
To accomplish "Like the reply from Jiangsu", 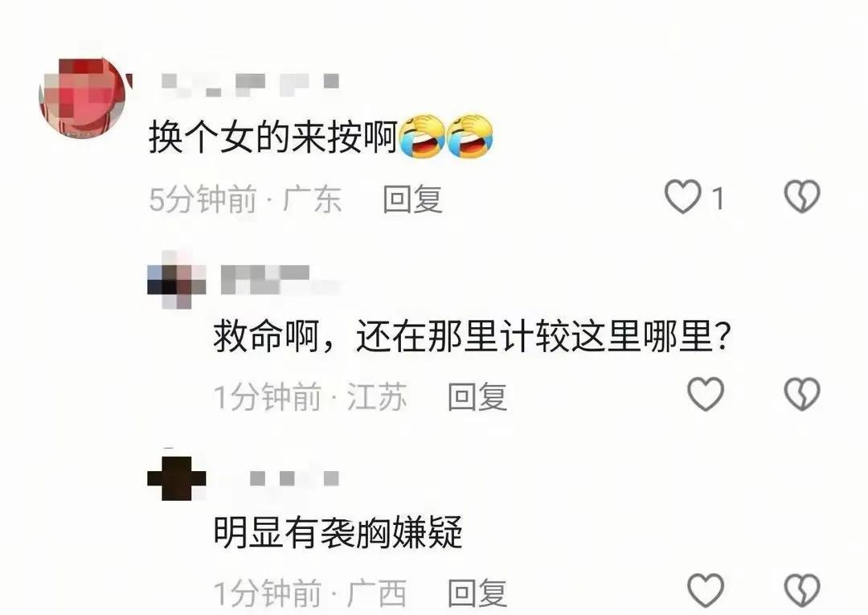I will click(706, 394).
